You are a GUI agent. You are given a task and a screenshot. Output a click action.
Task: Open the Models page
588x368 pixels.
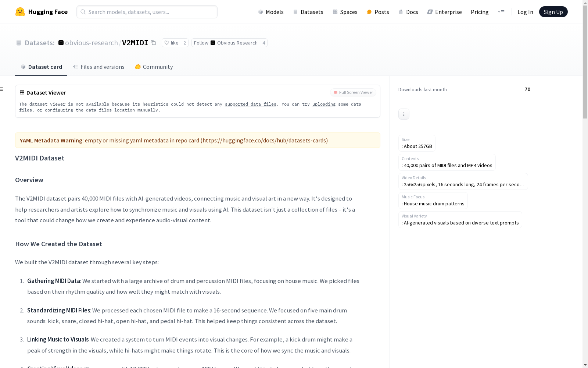point(271,12)
